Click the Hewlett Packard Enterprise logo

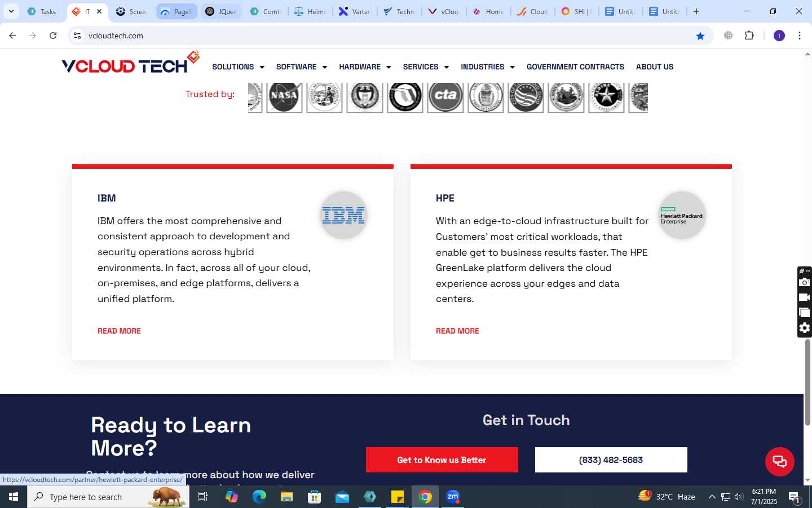[682, 215]
